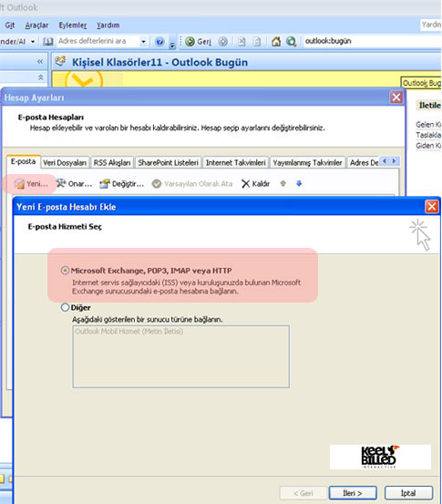Close the Yeni E-posta Hesabı Ekle dialog
The image size is (442, 504).
[x=431, y=207]
